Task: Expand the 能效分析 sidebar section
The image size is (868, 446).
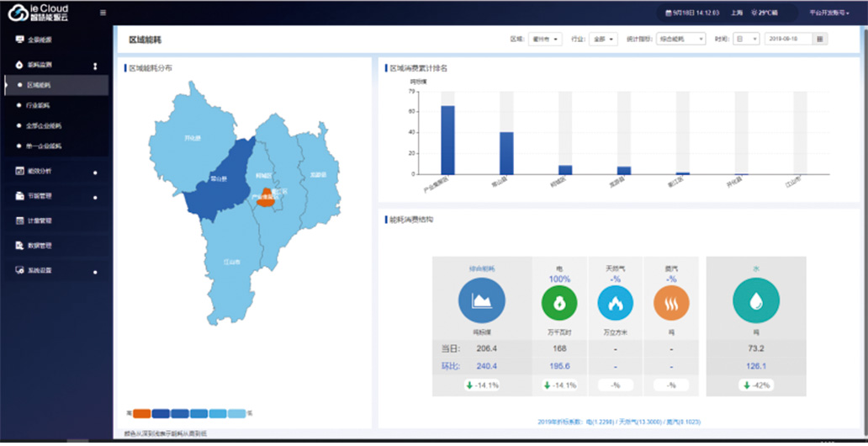Action: point(40,172)
